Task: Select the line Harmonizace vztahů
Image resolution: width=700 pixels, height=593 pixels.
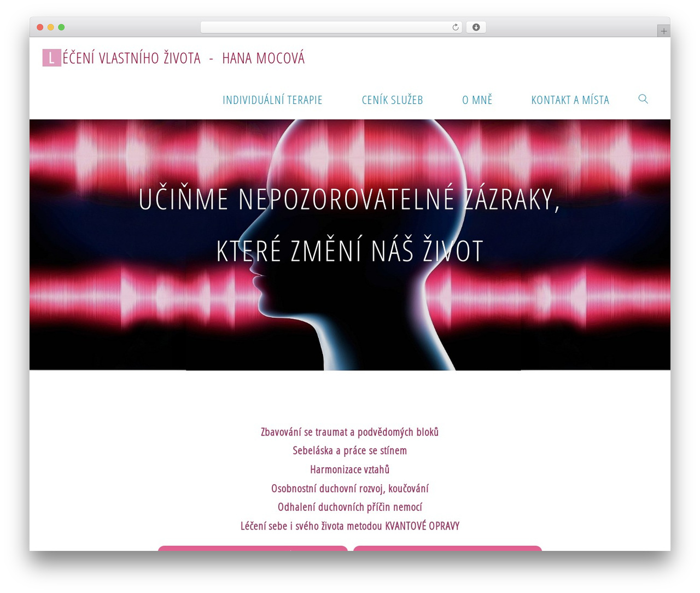Action: click(x=349, y=469)
